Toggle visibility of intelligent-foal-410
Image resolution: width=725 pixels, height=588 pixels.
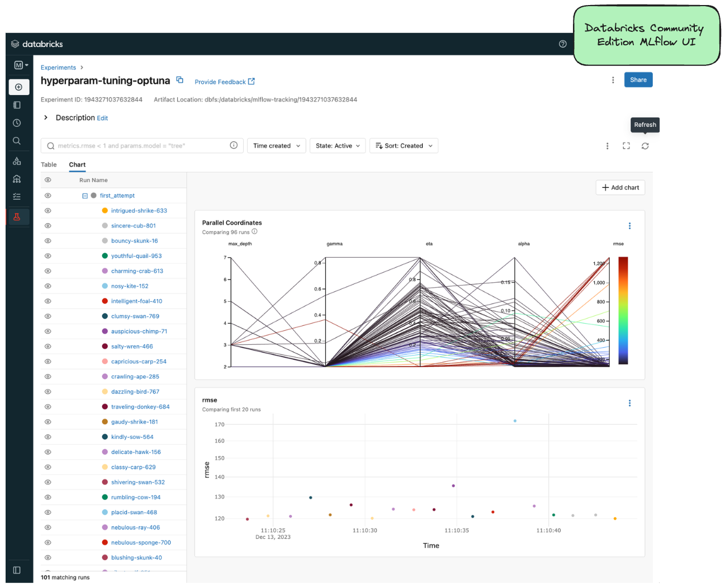tap(48, 301)
